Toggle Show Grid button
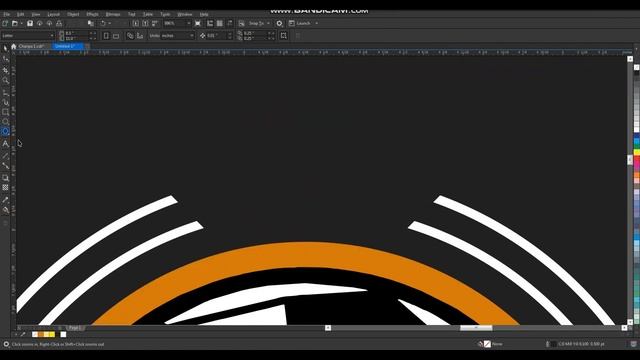The height and width of the screenshot is (360, 640). (220, 24)
